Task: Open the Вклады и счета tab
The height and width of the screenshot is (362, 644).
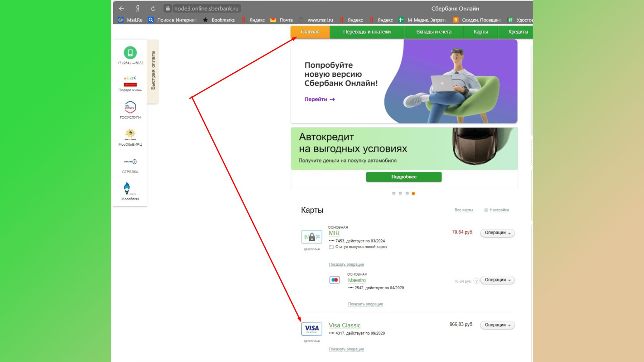Action: pyautogui.click(x=434, y=32)
